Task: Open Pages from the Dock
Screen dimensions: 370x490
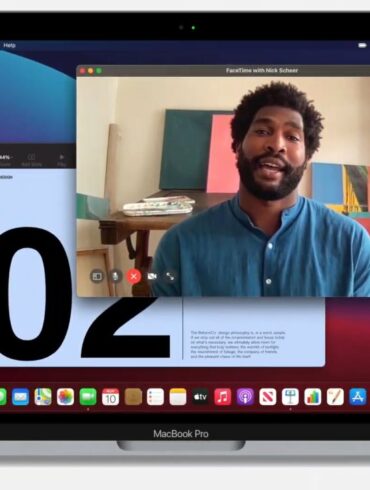Action: [x=335, y=397]
